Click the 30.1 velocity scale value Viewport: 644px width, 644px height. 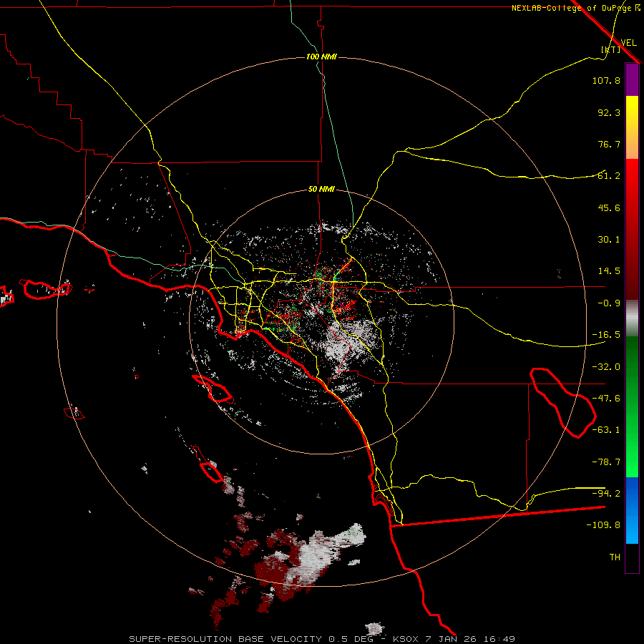[609, 240]
